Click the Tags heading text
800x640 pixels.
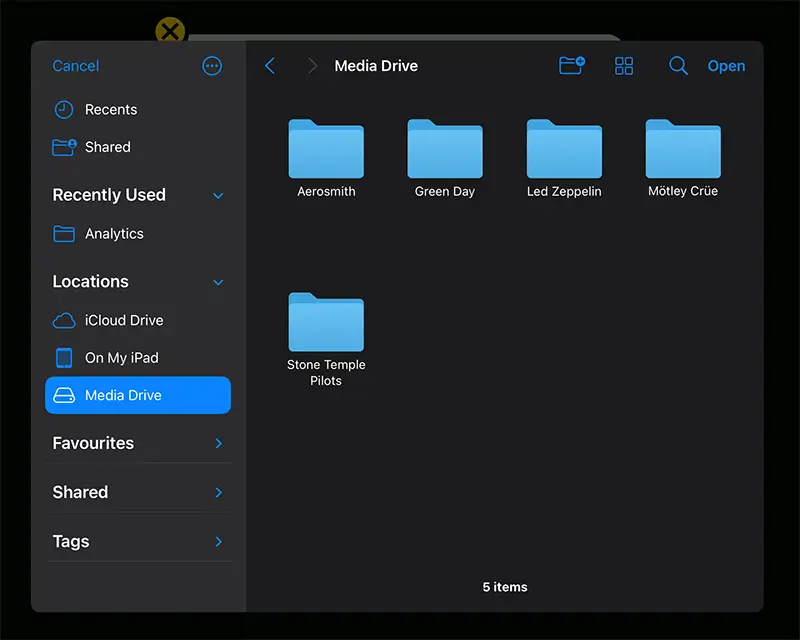pos(71,541)
